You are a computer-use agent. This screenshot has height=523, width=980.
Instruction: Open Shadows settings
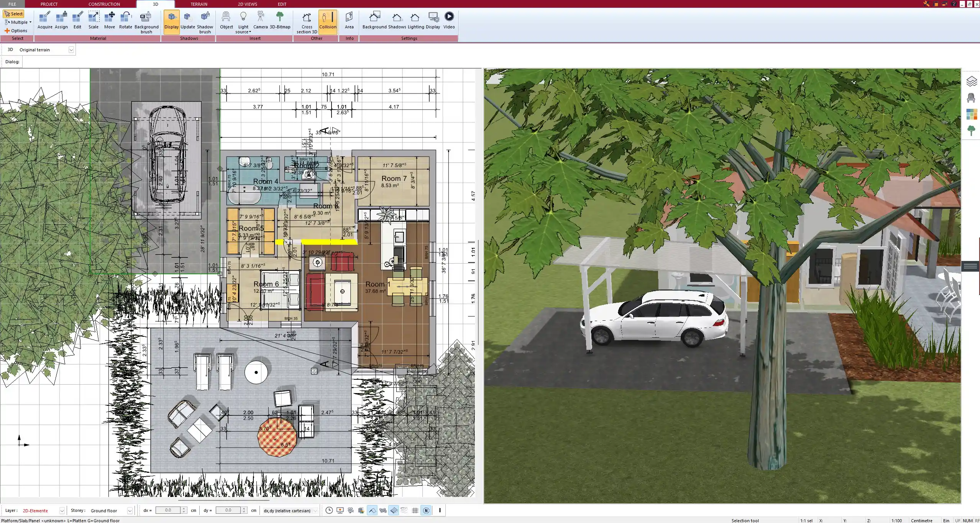(397, 21)
